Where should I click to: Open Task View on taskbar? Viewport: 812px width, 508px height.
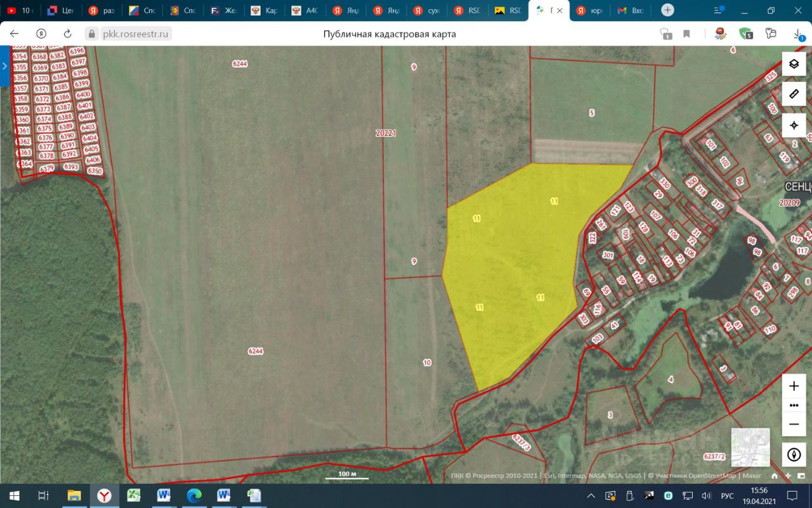click(43, 495)
